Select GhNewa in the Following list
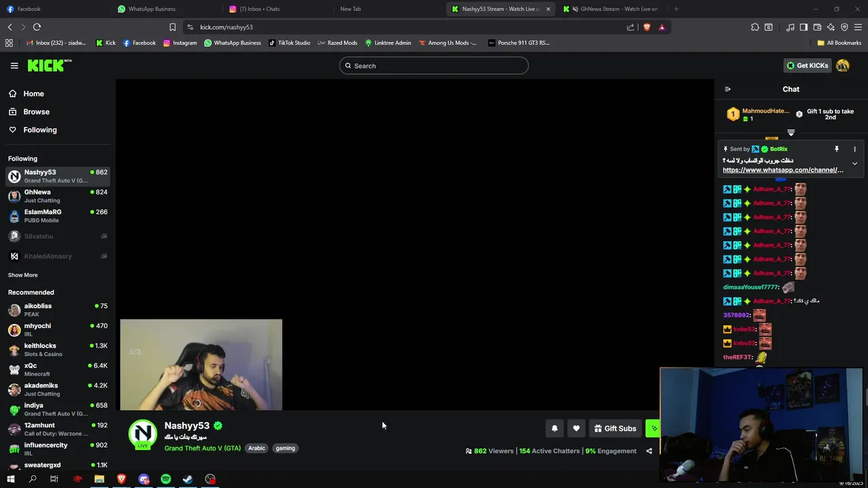 coord(58,196)
